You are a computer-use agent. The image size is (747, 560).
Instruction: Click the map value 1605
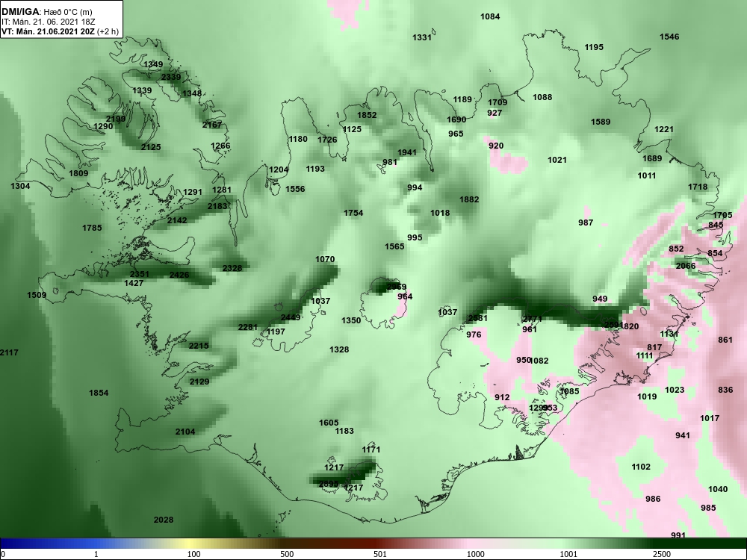click(329, 423)
